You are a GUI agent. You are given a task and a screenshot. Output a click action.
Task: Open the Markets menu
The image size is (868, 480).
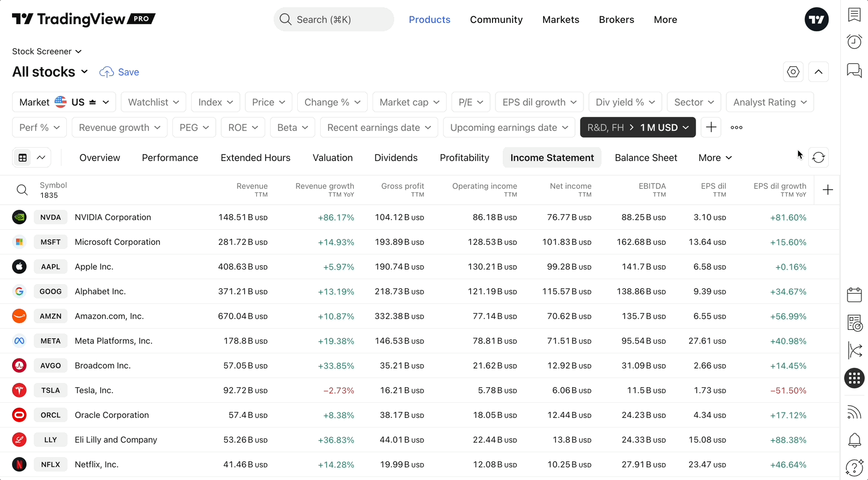(561, 19)
